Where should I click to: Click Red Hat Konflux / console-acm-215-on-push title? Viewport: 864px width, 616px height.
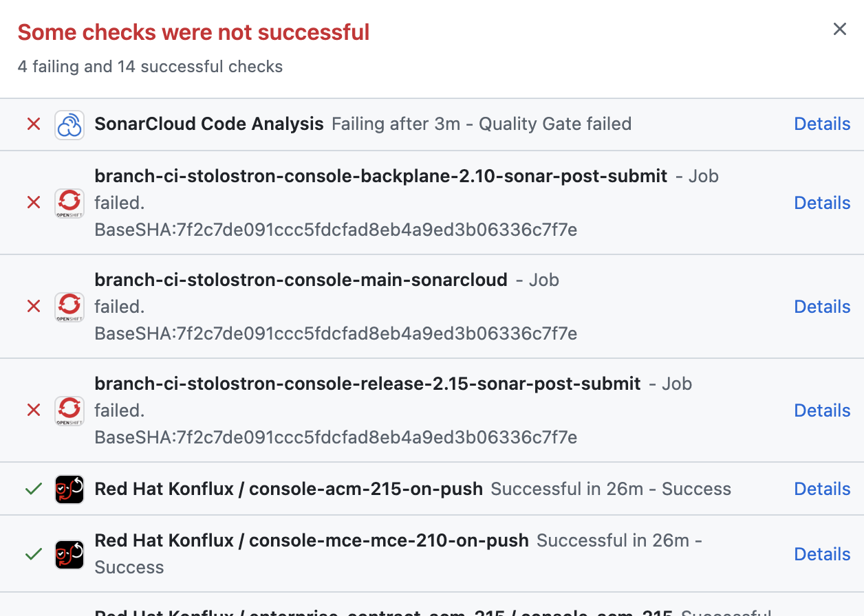coord(288,489)
